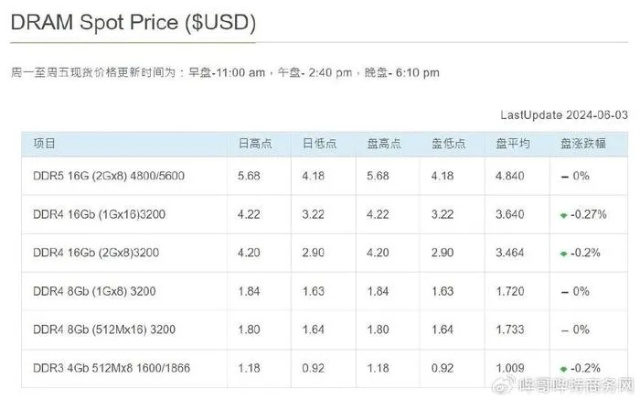Click the flat dash indicator in DDR5 16G row

(x=565, y=176)
